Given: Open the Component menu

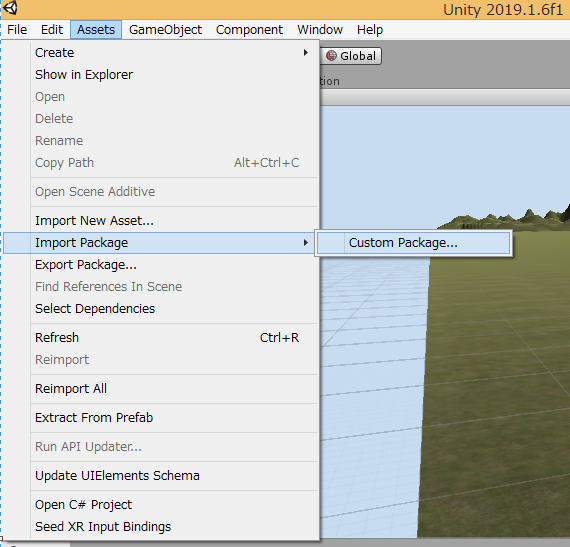Looking at the screenshot, I should point(249,29).
